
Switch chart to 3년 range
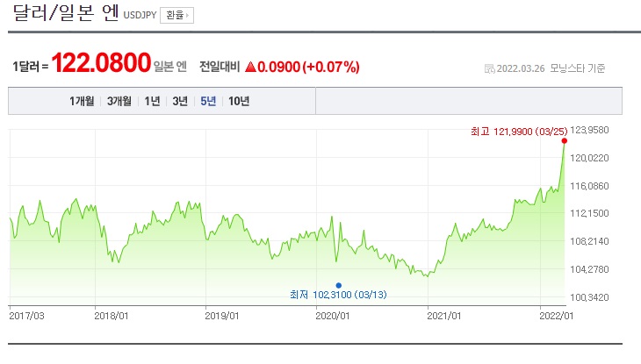pos(180,101)
